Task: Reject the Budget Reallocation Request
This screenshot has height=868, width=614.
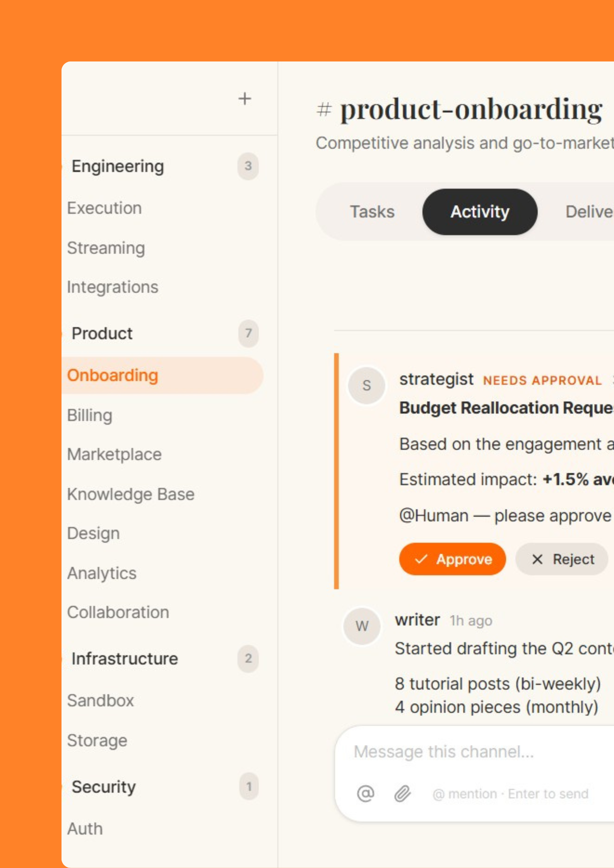Action: (561, 559)
